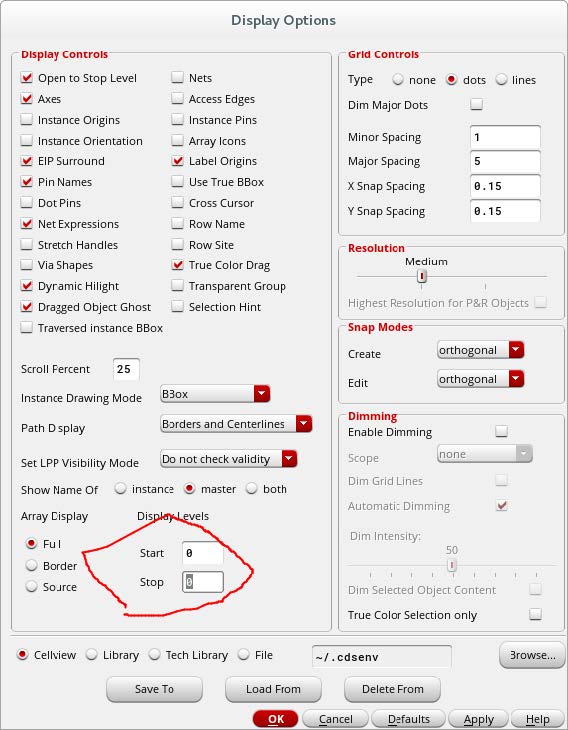Enable Row Name checkbox

177,223
